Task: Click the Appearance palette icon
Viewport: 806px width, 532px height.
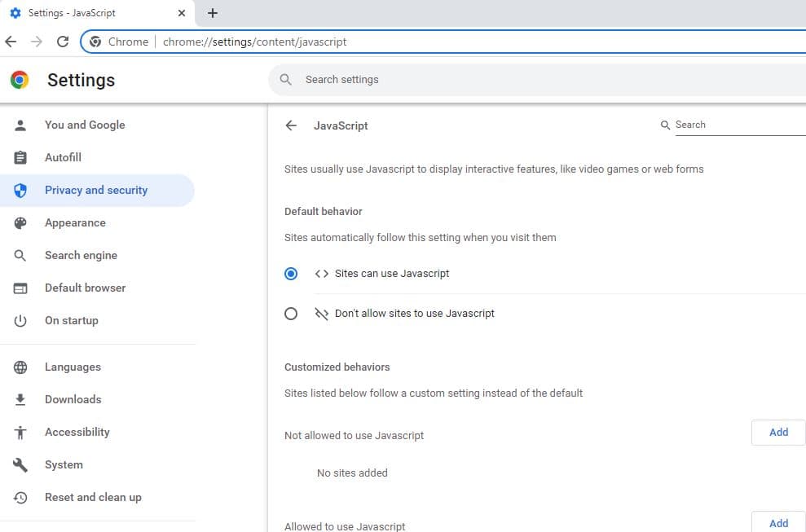Action: [21, 222]
